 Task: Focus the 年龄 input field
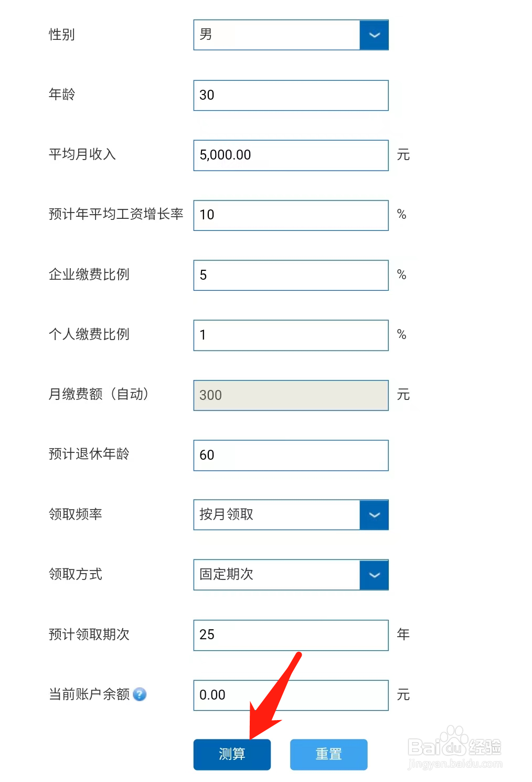291,96
